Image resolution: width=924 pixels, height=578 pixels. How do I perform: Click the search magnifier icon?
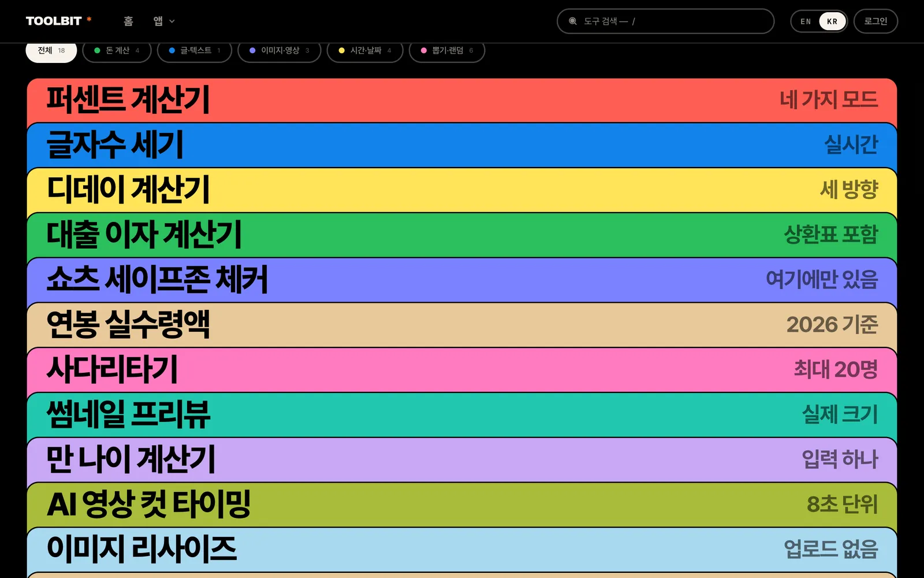(x=572, y=21)
